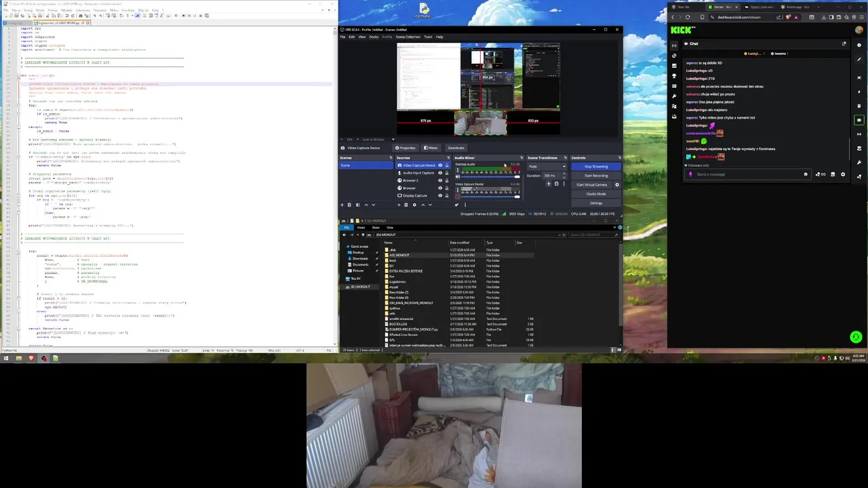The width and height of the screenshot is (868, 488).
Task: Open Audio Mixer options menu dots
Action: coord(465,205)
